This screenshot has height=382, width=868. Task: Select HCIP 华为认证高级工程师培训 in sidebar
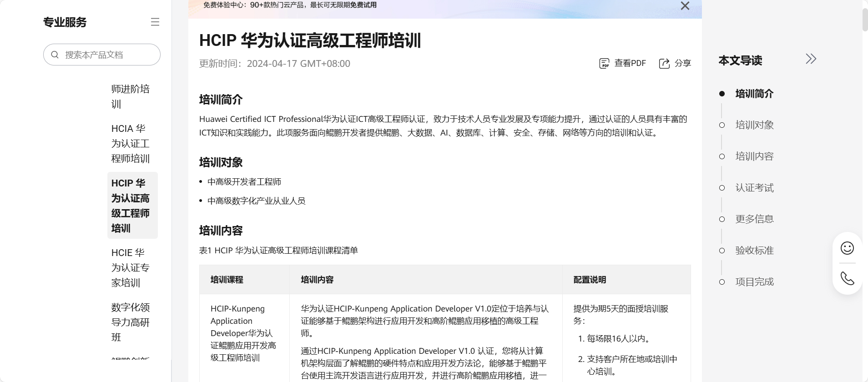pos(132,206)
